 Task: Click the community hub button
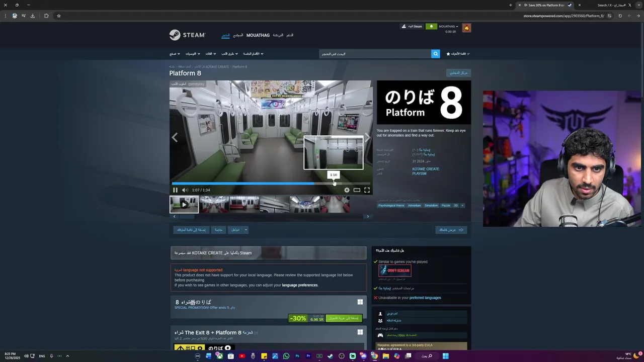458,73
